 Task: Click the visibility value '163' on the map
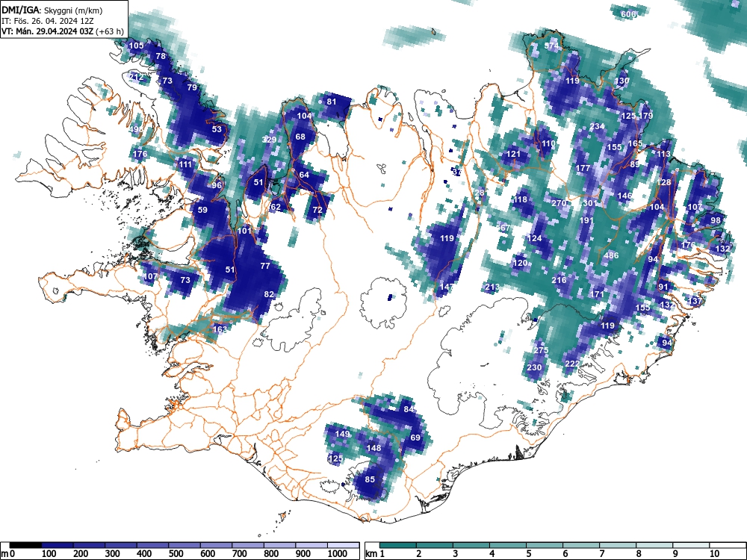(x=220, y=329)
